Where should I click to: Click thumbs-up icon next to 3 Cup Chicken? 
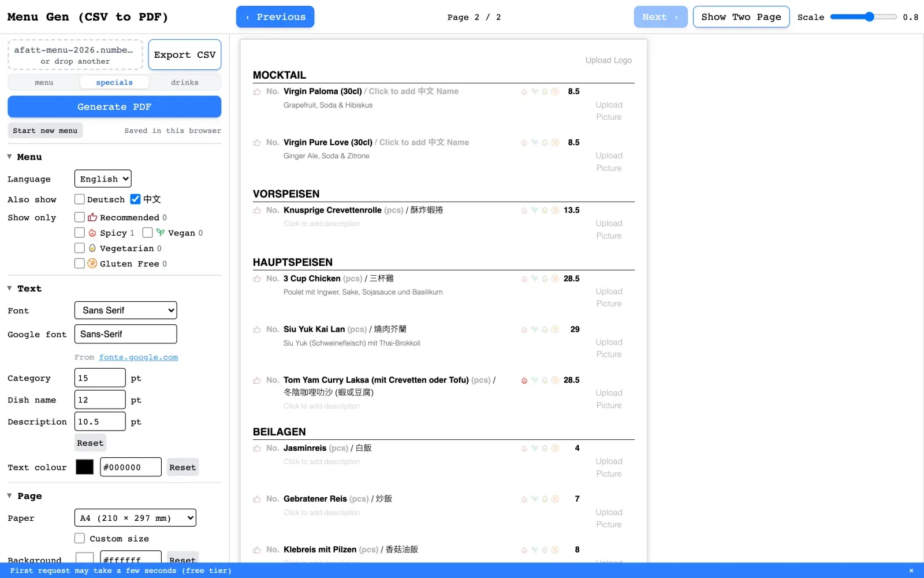pyautogui.click(x=257, y=279)
